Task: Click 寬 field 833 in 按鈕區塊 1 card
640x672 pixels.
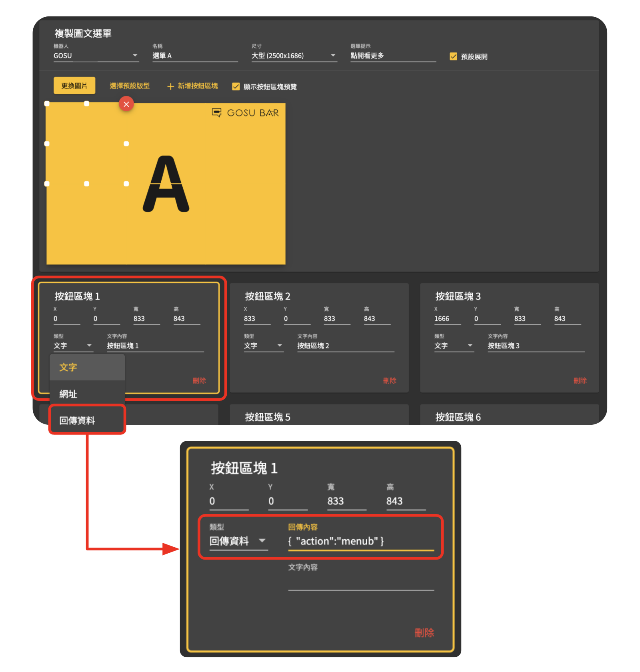Action: click(147, 319)
